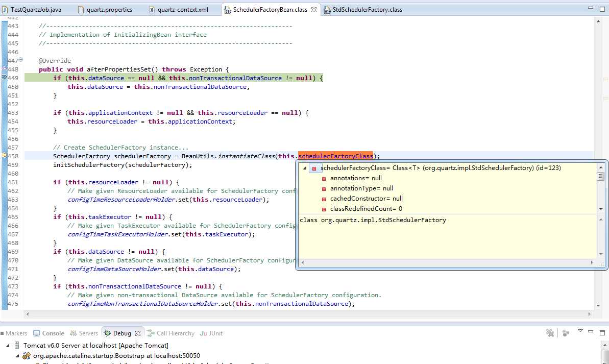609x364 pixels.
Task: Click the TestQuartzJob.java file icon
Action: [x=5, y=10]
